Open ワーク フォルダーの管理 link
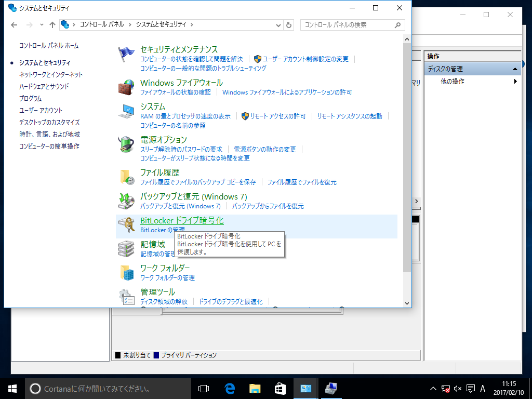Viewport: 532px width, 399px height. point(168,278)
